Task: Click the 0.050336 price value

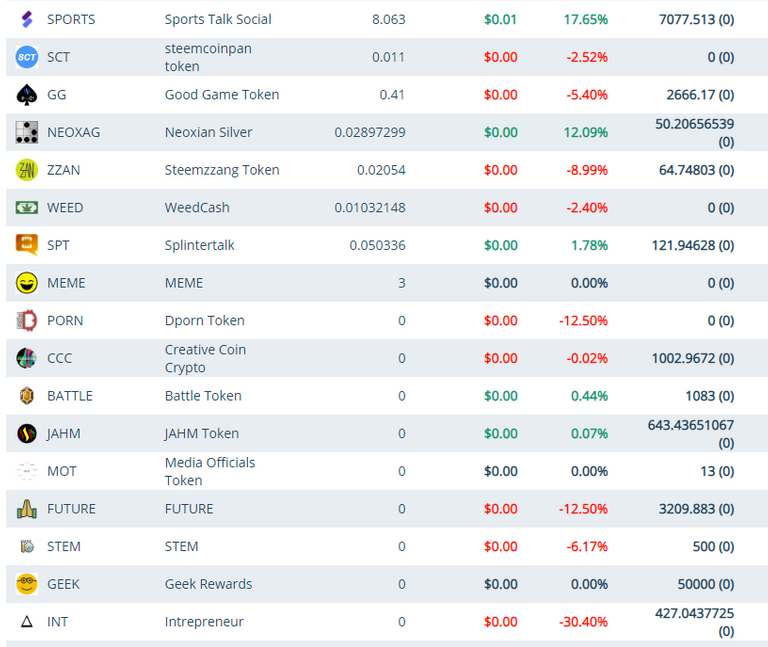Action: coord(377,245)
